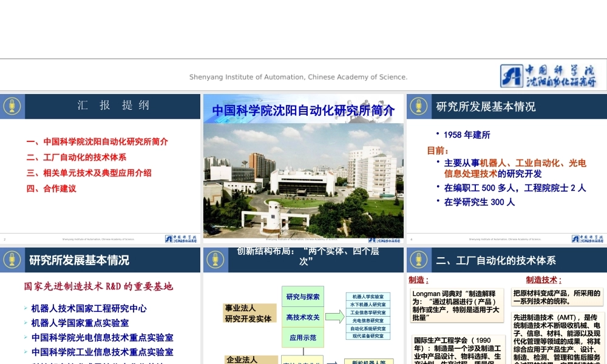The image size is (607, 364).
Task: Click the Shenyang Institute of Automation header text
Action: click(298, 77)
